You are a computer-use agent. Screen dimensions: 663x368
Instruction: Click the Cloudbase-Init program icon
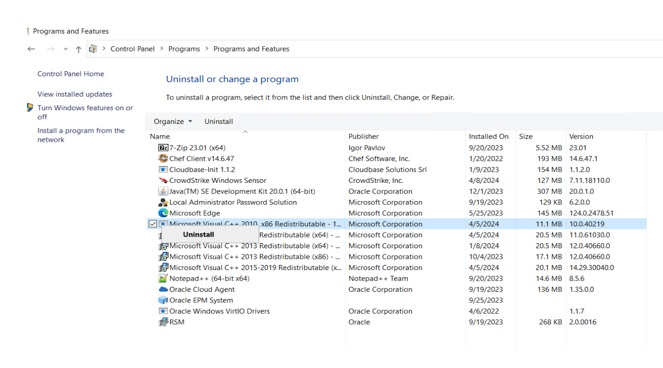pyautogui.click(x=163, y=170)
